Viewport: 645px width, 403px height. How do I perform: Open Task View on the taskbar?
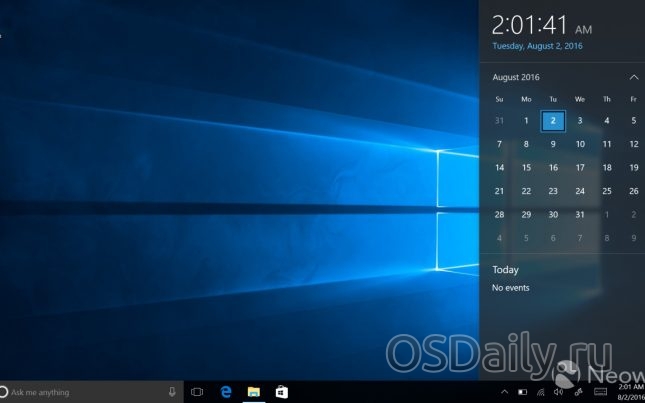click(x=197, y=392)
